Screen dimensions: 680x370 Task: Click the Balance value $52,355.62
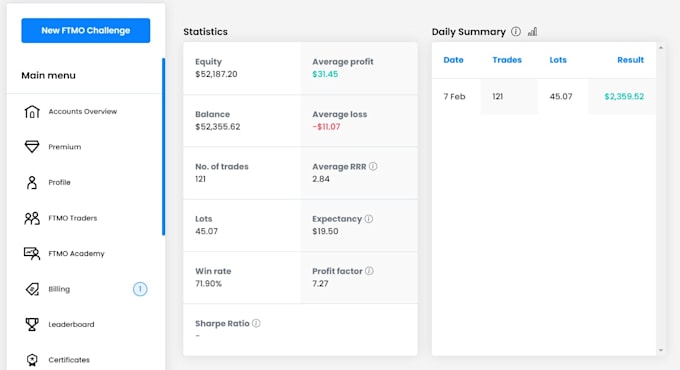[217, 127]
